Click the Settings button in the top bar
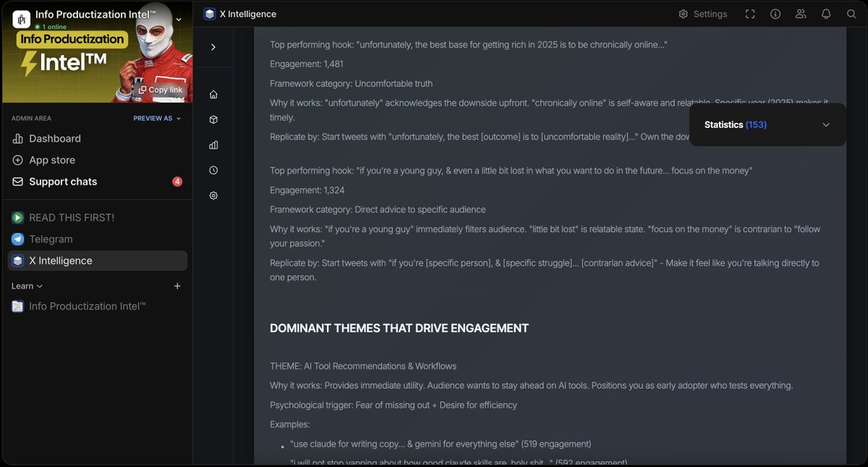This screenshot has width=868, height=467. tap(702, 14)
